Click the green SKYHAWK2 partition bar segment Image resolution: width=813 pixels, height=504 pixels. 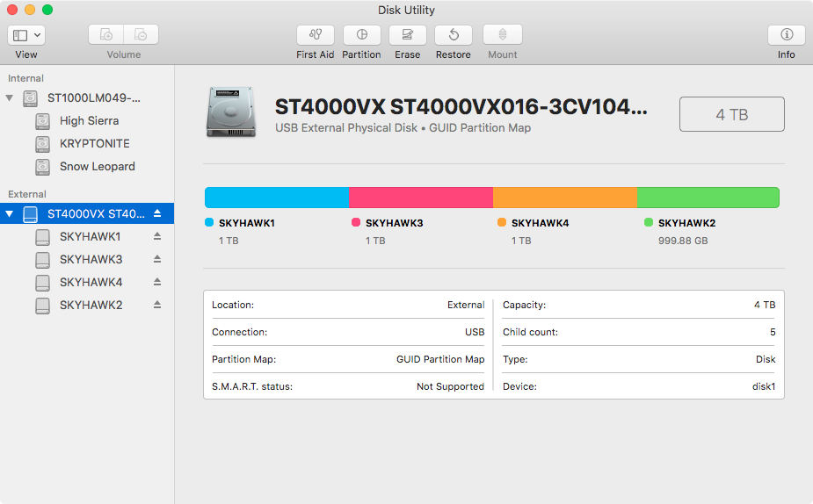click(x=708, y=198)
